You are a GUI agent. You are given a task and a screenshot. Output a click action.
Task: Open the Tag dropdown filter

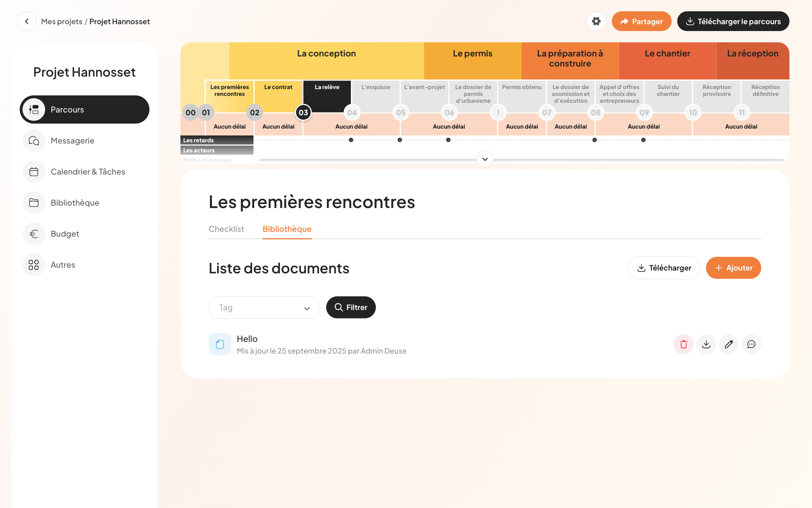pyautogui.click(x=264, y=307)
